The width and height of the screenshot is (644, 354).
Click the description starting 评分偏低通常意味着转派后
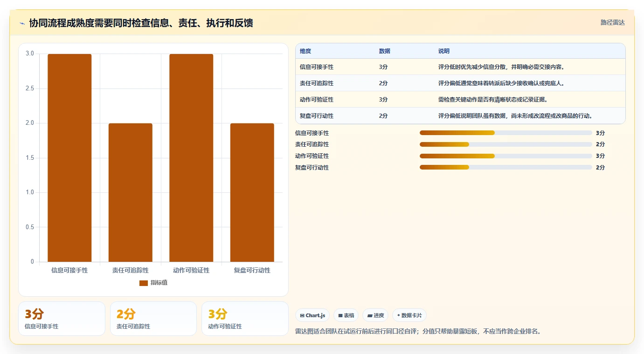501,83
